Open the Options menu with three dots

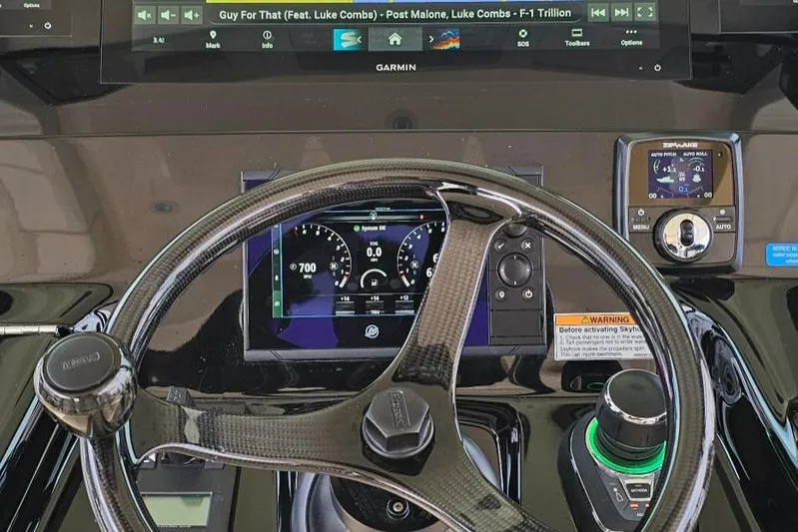point(631,37)
